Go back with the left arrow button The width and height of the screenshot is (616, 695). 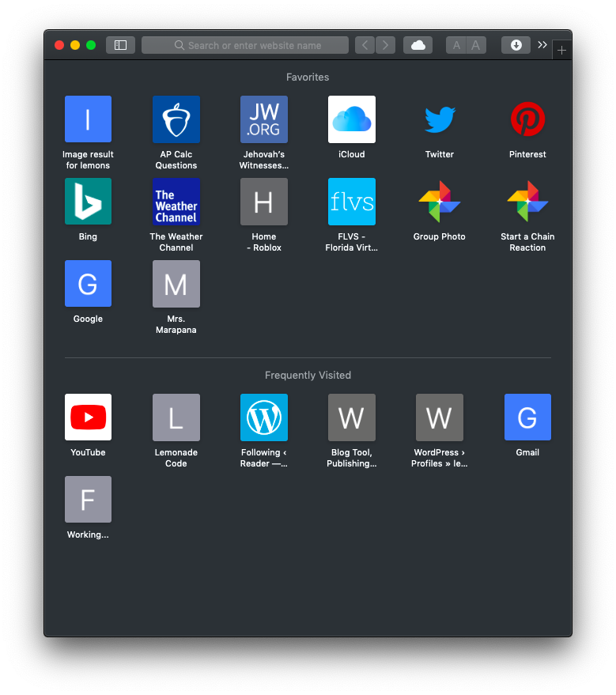[x=365, y=45]
